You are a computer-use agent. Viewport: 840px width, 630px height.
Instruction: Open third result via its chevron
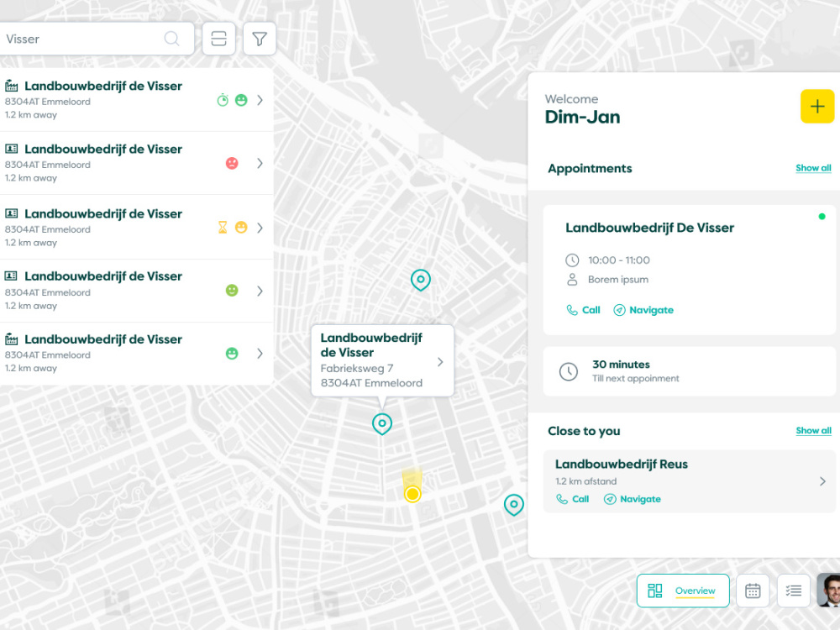[260, 228]
